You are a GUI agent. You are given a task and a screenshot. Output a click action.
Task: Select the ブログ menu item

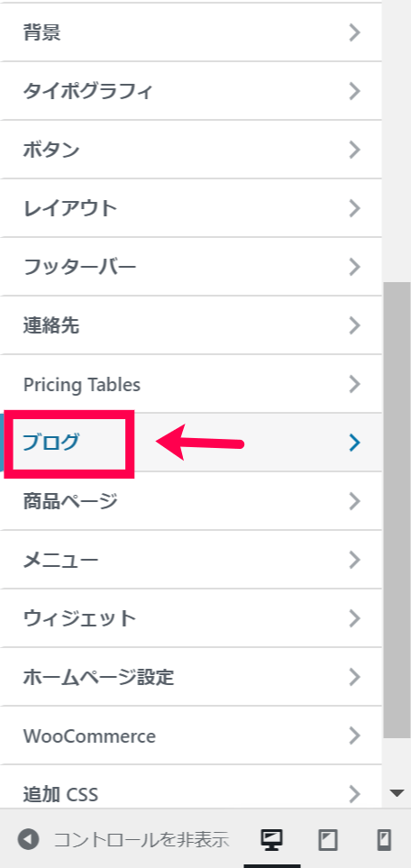(x=191, y=443)
